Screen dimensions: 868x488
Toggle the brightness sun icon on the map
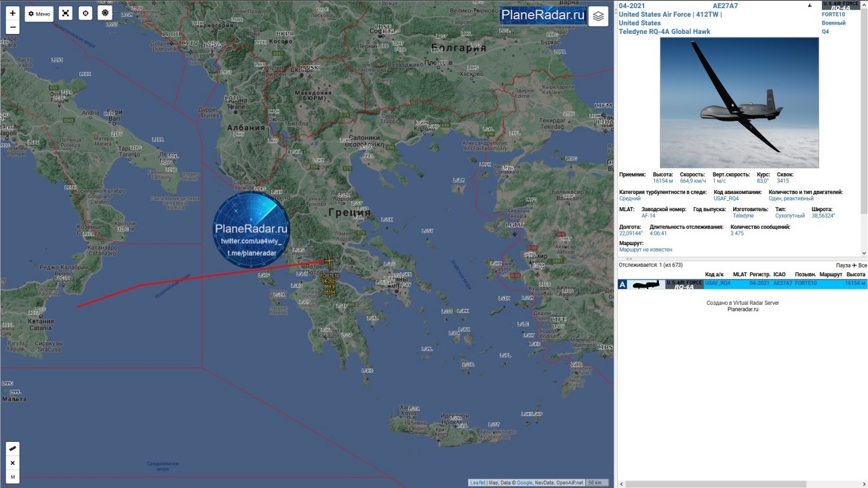[104, 14]
